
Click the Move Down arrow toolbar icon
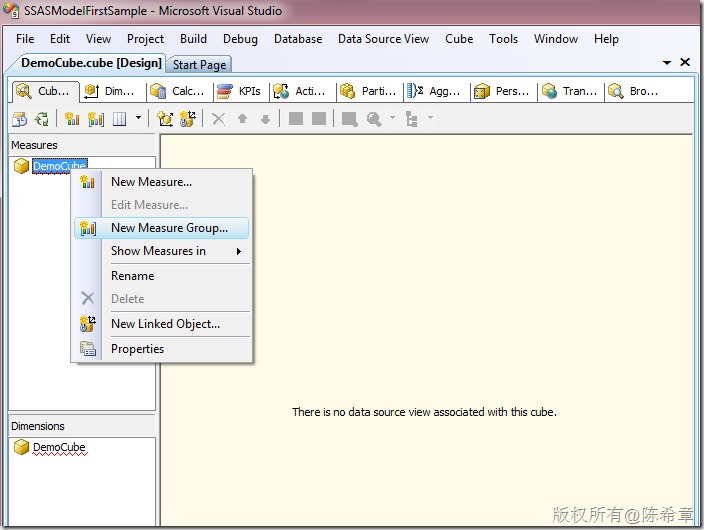[x=265, y=119]
